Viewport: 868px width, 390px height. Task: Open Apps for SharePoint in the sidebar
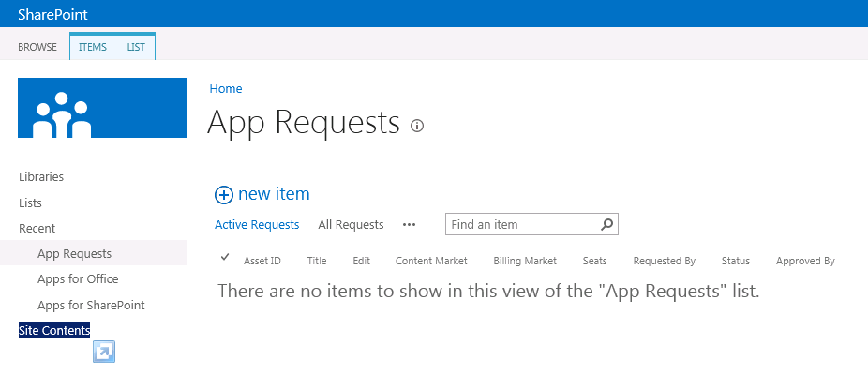tap(91, 306)
